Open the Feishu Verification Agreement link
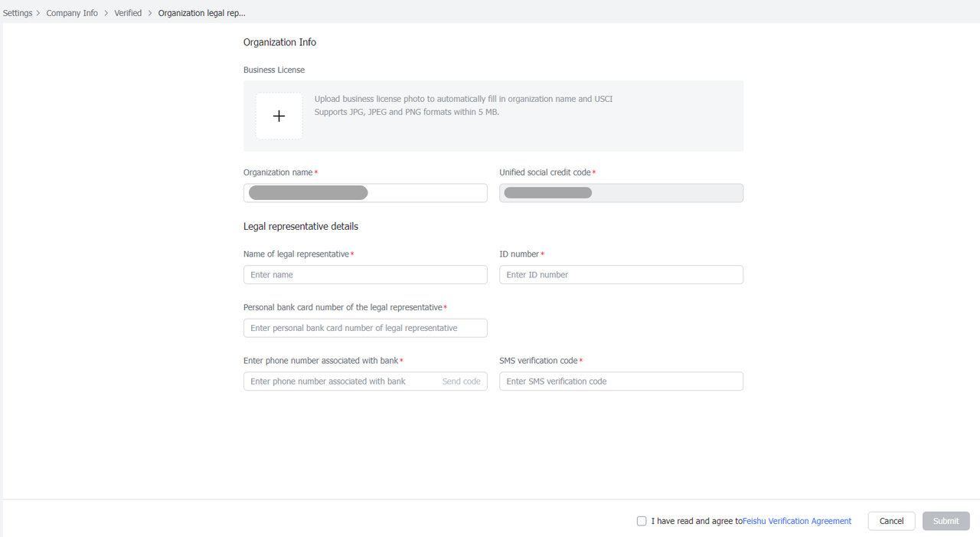Screen dimensions: 980x537 click(797, 521)
